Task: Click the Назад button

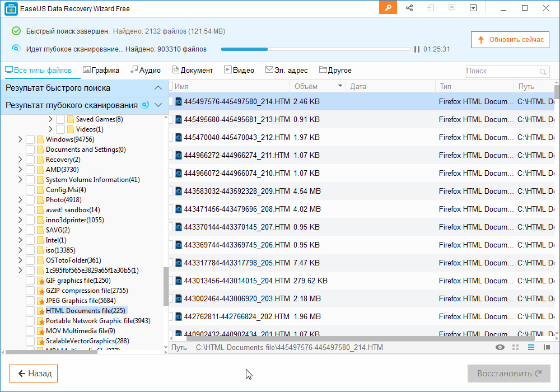Action: point(33,374)
